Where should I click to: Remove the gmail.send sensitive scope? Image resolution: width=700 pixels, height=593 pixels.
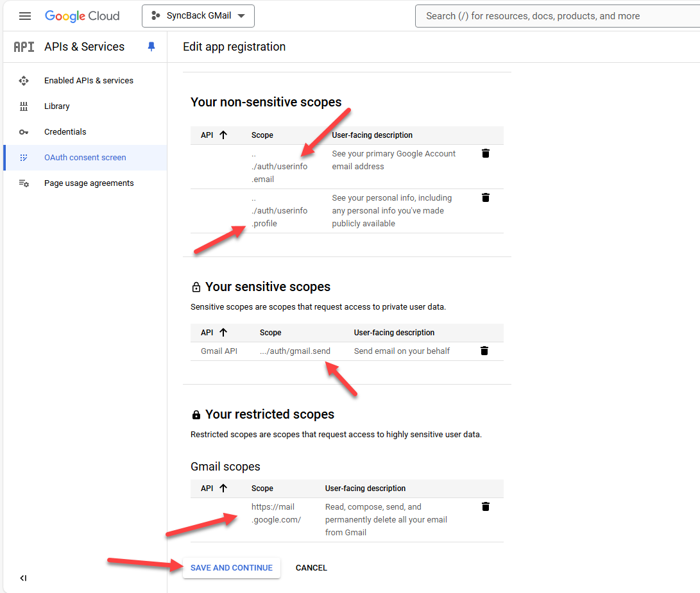pyautogui.click(x=484, y=351)
